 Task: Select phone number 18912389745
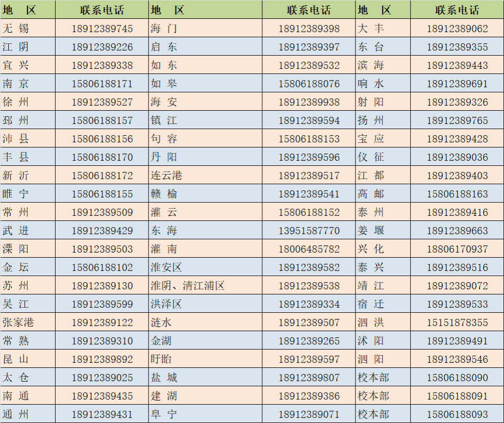pos(102,29)
